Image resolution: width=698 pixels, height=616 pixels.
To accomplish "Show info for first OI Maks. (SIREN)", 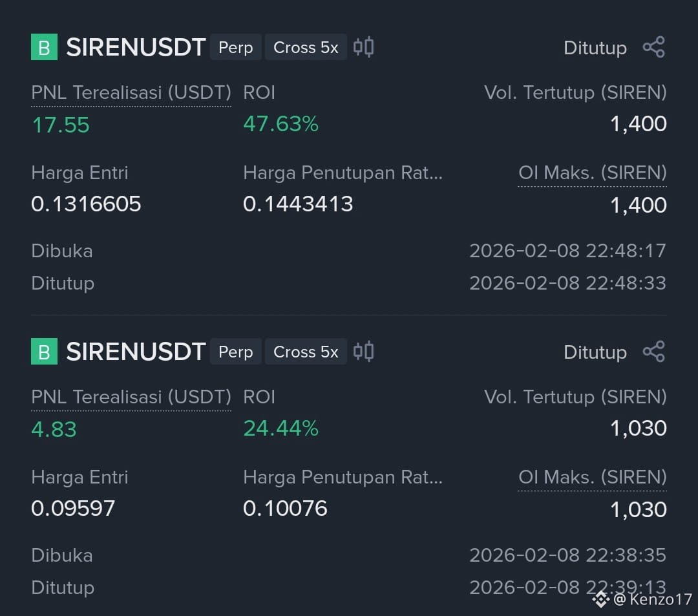I will (x=592, y=173).
